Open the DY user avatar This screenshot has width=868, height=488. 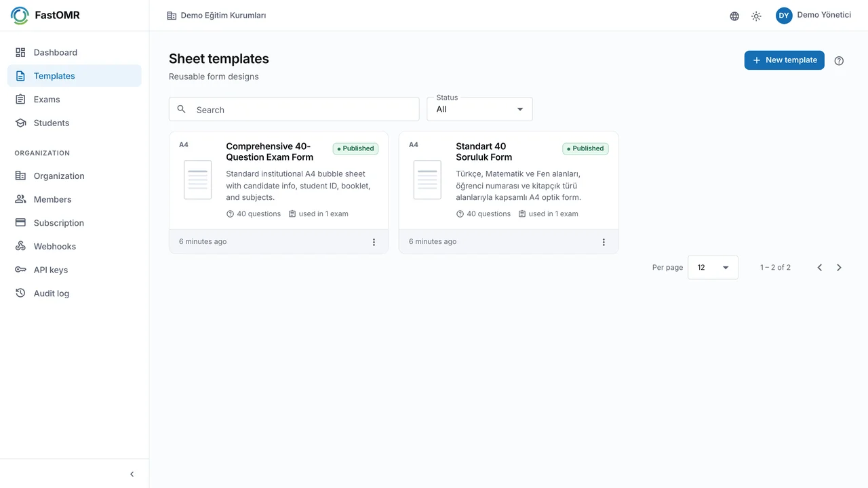pos(784,16)
